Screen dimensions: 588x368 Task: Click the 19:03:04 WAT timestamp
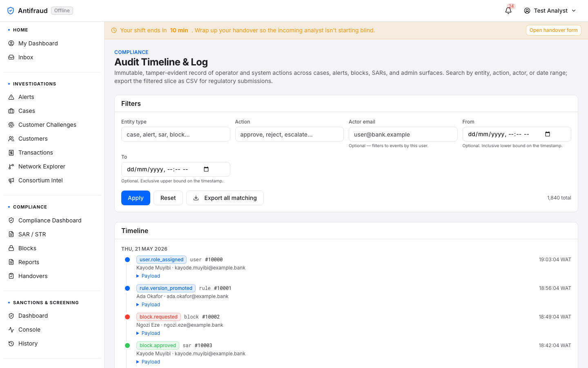(x=555, y=260)
